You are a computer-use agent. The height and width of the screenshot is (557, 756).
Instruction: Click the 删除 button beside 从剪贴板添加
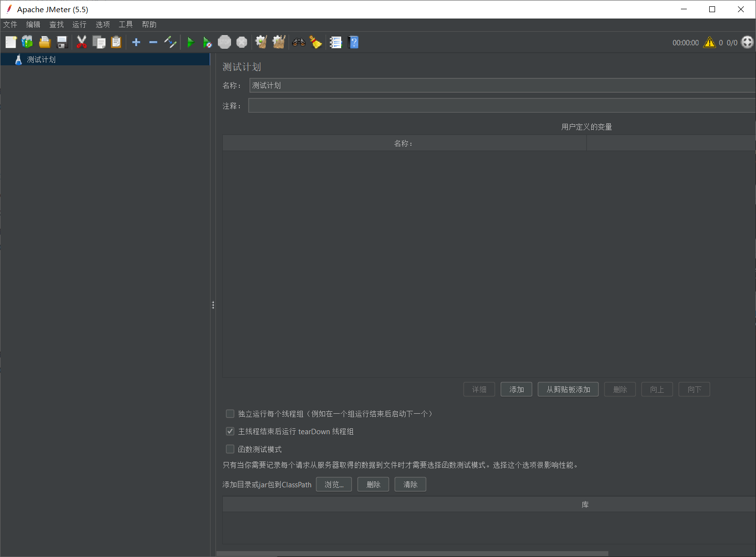pos(620,389)
